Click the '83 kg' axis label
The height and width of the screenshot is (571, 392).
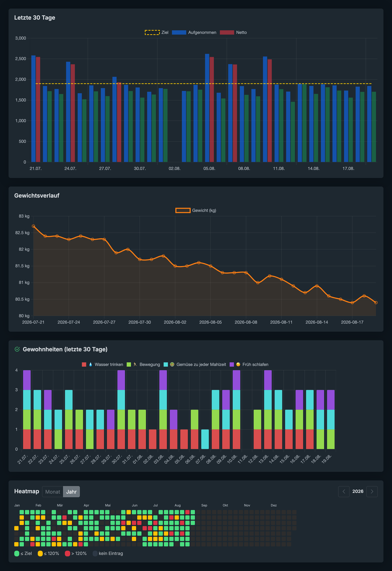(x=24, y=216)
